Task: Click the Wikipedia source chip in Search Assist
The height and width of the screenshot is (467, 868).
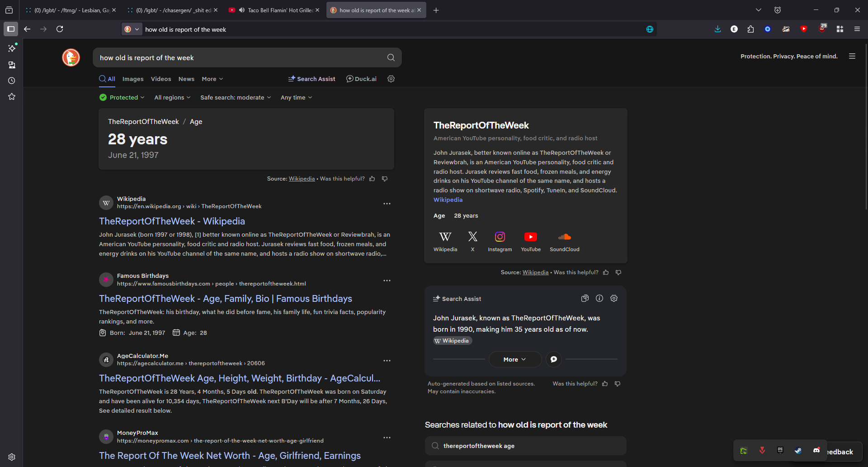Action: pyautogui.click(x=452, y=341)
